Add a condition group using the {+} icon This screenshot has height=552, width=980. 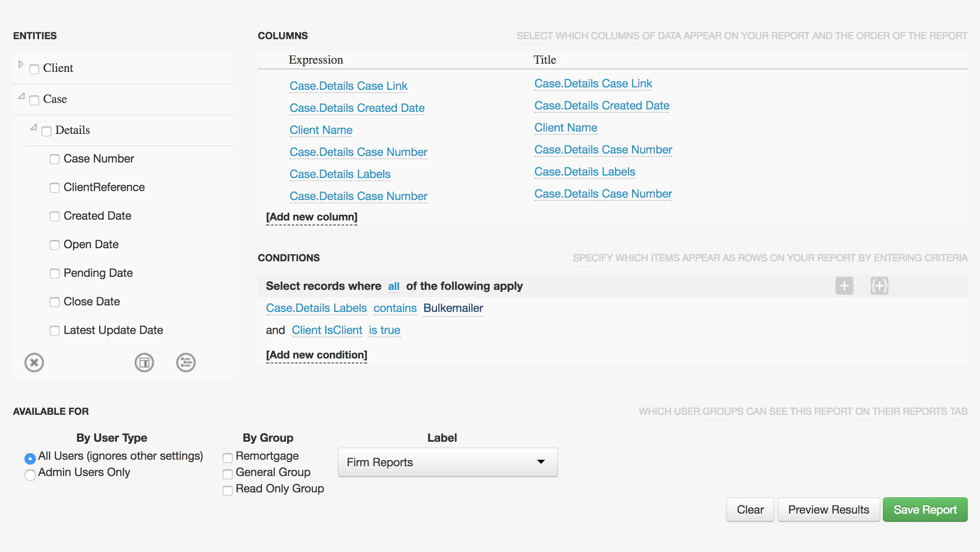coord(880,286)
